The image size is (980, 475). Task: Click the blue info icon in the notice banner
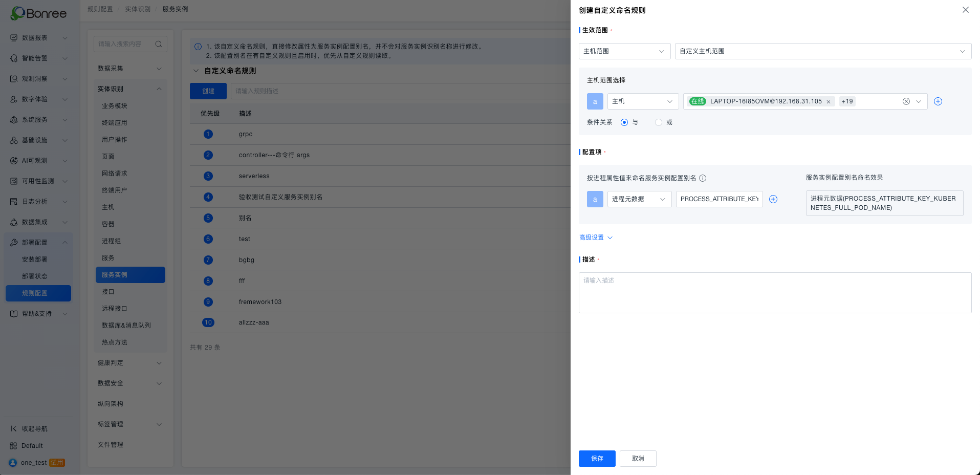click(x=198, y=47)
